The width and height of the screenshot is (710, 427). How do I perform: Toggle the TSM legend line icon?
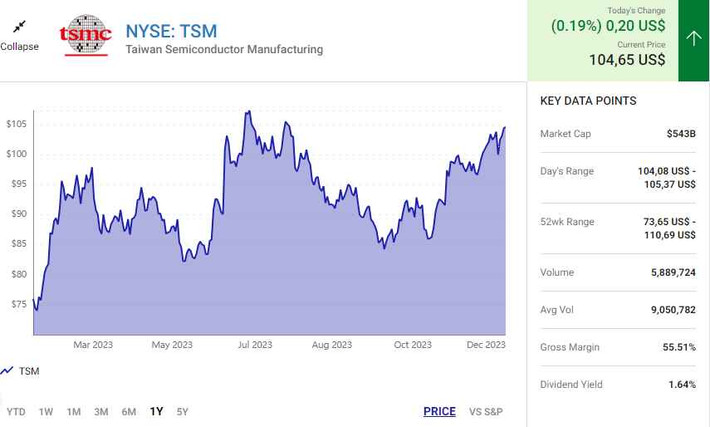(7, 371)
